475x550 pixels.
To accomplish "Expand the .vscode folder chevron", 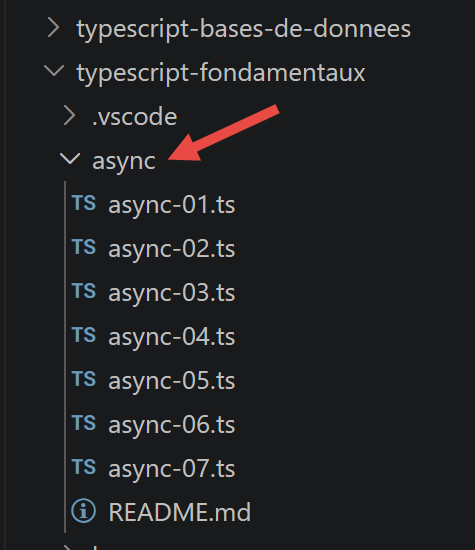I will tap(69, 116).
